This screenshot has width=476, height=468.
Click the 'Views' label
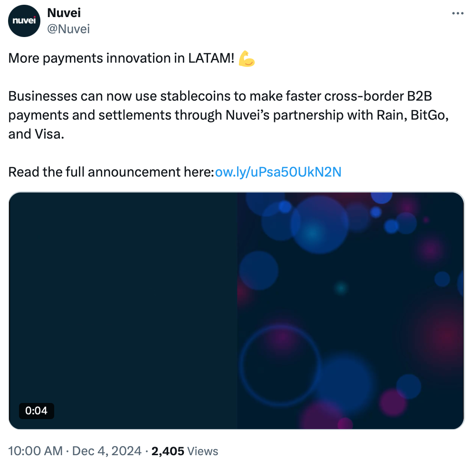pyautogui.click(x=203, y=451)
